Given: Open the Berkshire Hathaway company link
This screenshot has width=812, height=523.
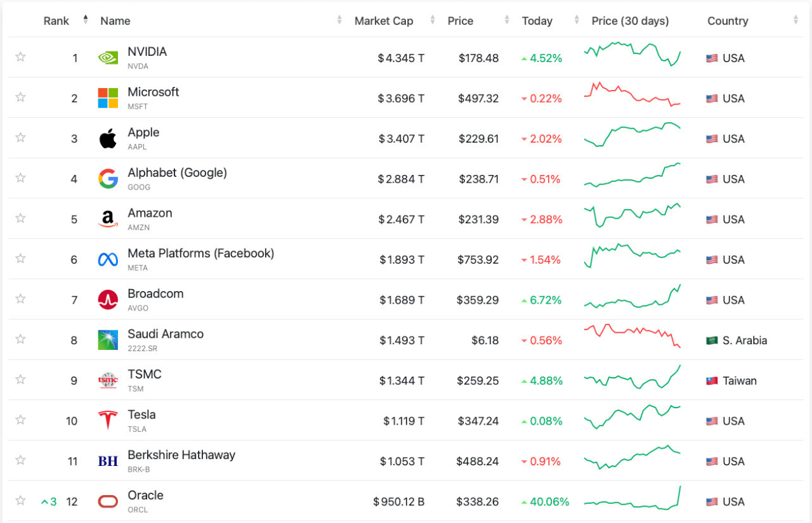Looking at the screenshot, I should point(181,455).
